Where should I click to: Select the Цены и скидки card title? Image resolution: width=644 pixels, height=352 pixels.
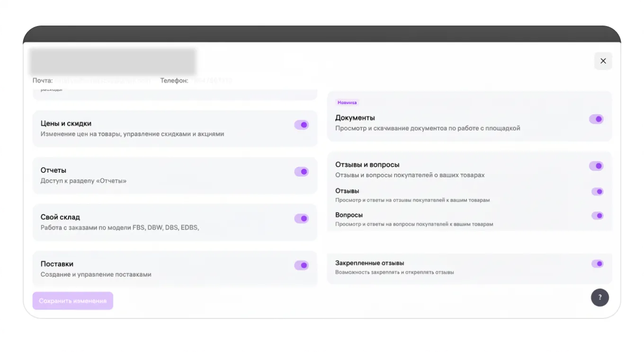(x=66, y=123)
